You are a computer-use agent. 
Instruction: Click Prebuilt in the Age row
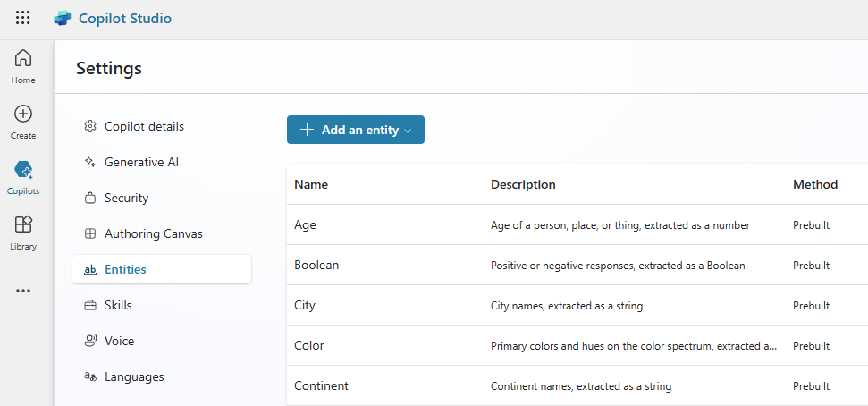[x=811, y=225]
